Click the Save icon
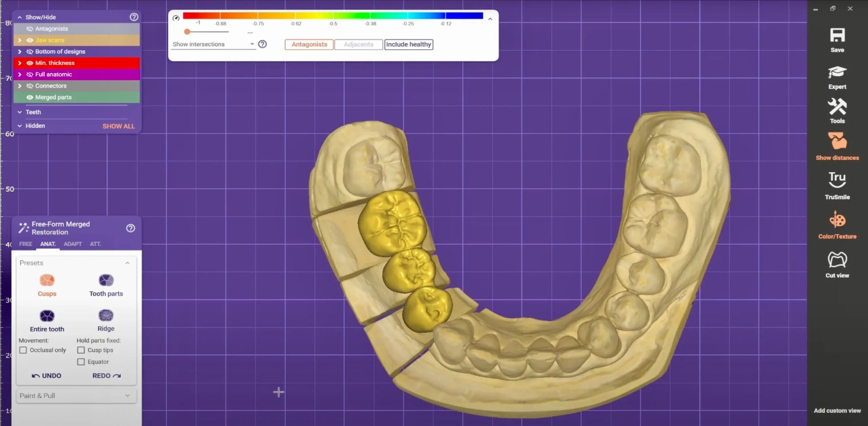The image size is (868, 426). tap(837, 36)
